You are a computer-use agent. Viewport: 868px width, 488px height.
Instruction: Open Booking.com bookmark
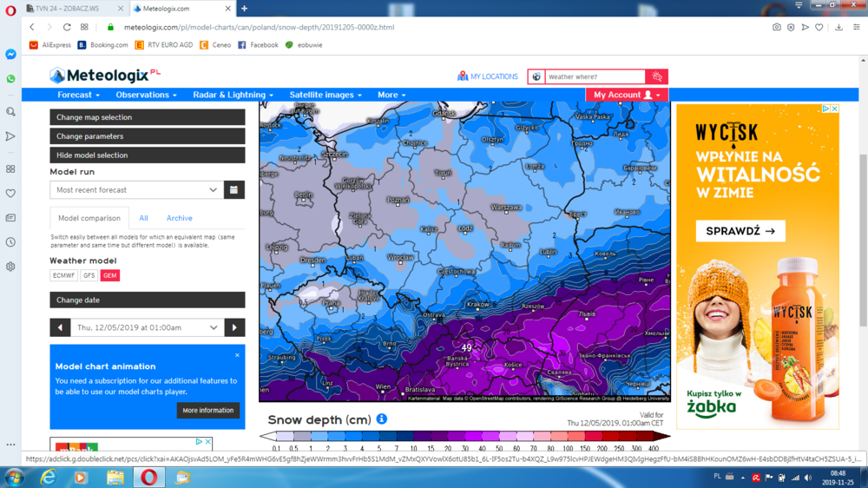click(x=102, y=45)
